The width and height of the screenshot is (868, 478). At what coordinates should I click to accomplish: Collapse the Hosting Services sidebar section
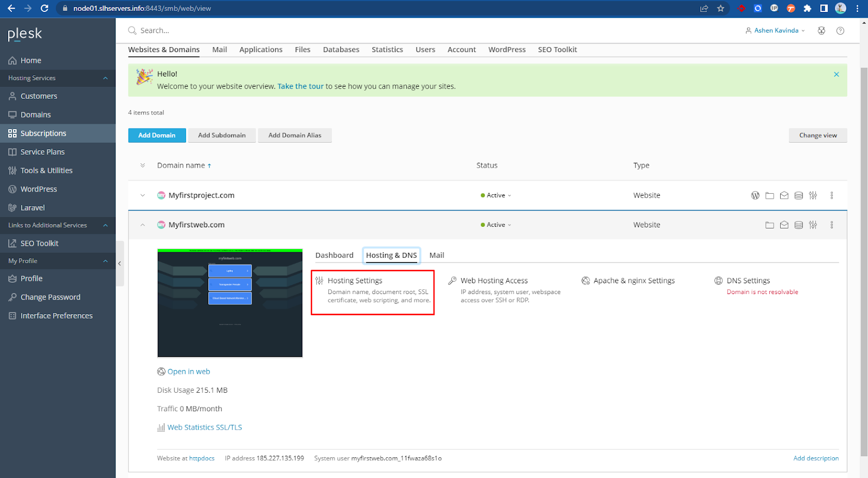point(105,78)
